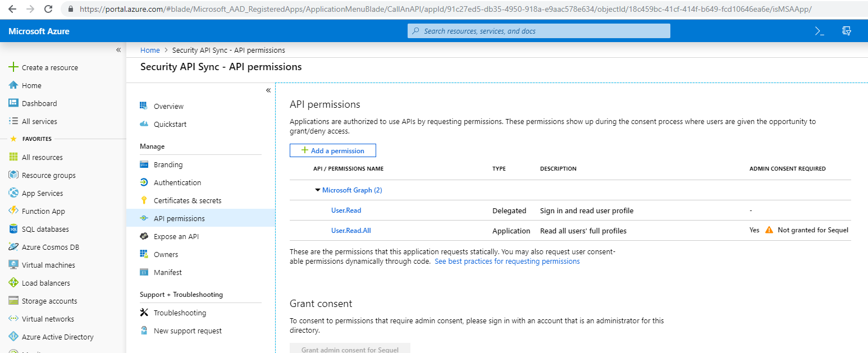Open best practices for requesting permissions link
This screenshot has width=868, height=353.
[507, 262]
